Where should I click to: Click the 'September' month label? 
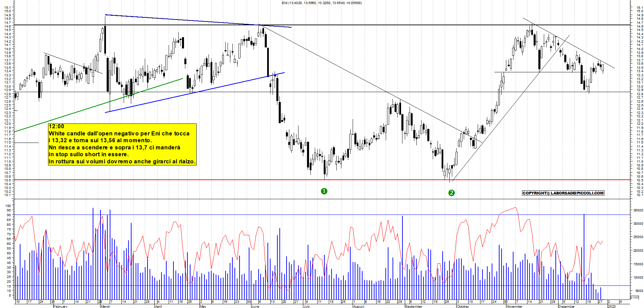tap(413, 306)
